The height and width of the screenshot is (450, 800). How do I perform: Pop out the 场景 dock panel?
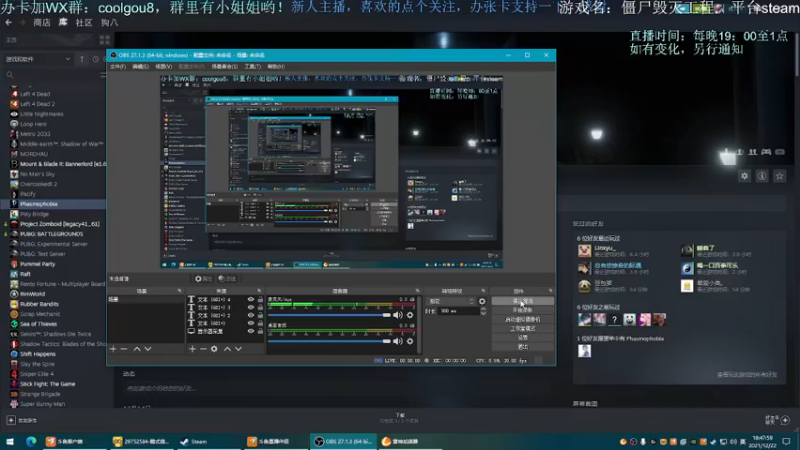click(179, 291)
